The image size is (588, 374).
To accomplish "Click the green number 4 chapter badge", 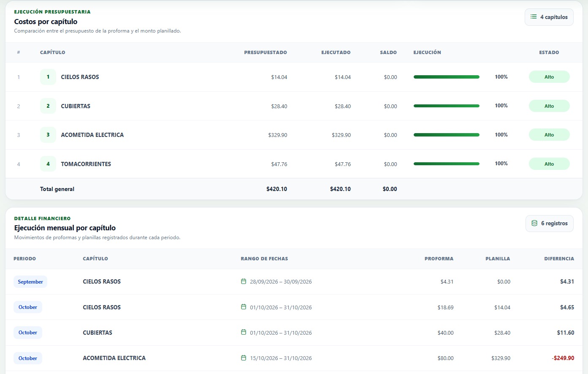I will click(x=48, y=164).
